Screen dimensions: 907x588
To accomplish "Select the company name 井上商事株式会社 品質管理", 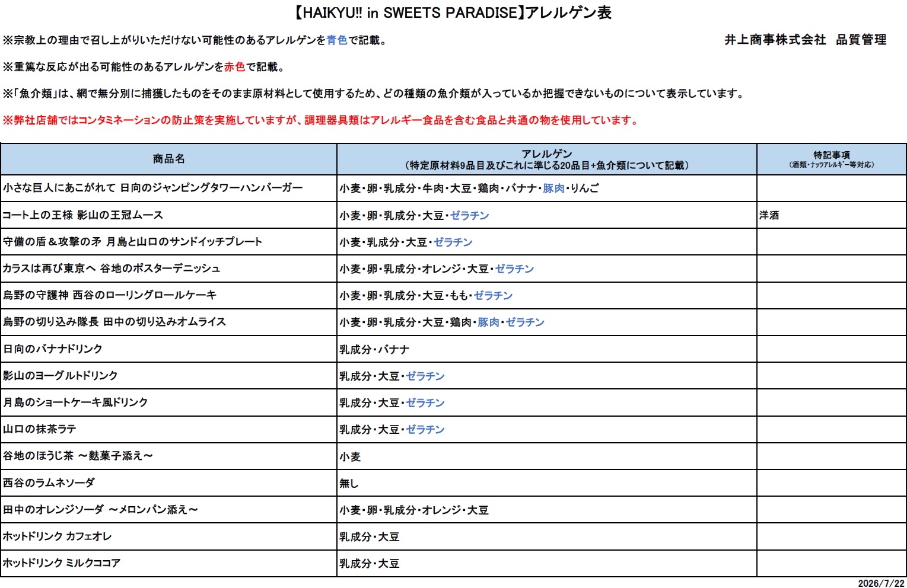I will [x=805, y=40].
